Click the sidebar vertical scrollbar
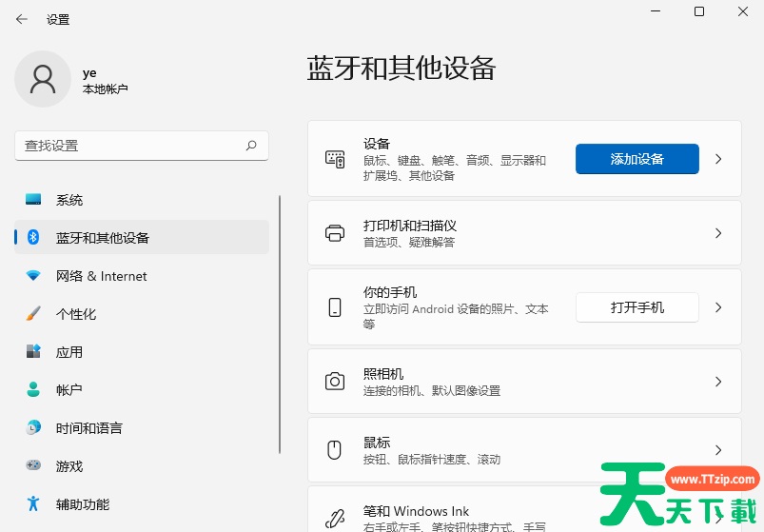 (280, 324)
